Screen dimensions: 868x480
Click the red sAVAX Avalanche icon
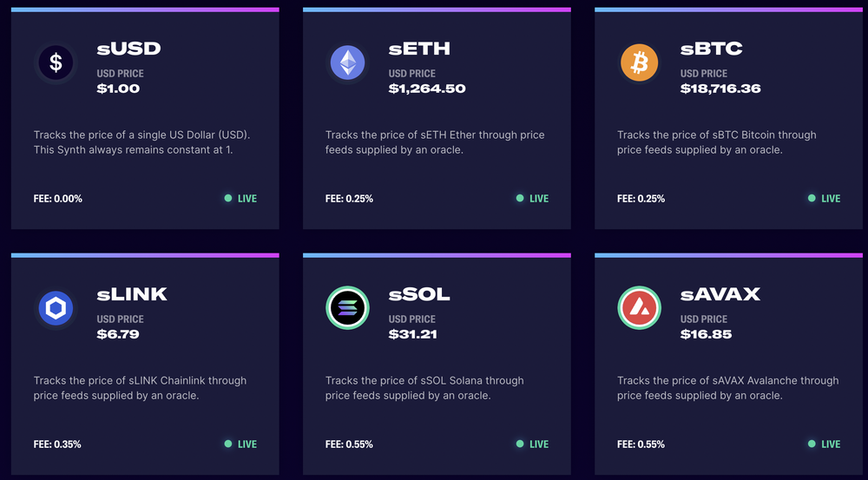coord(640,308)
